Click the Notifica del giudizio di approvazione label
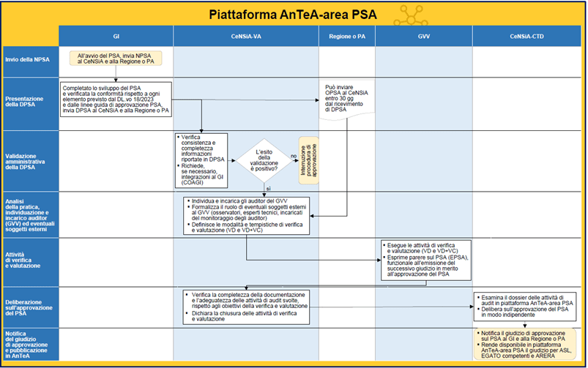588x368 pixels. pyautogui.click(x=31, y=345)
